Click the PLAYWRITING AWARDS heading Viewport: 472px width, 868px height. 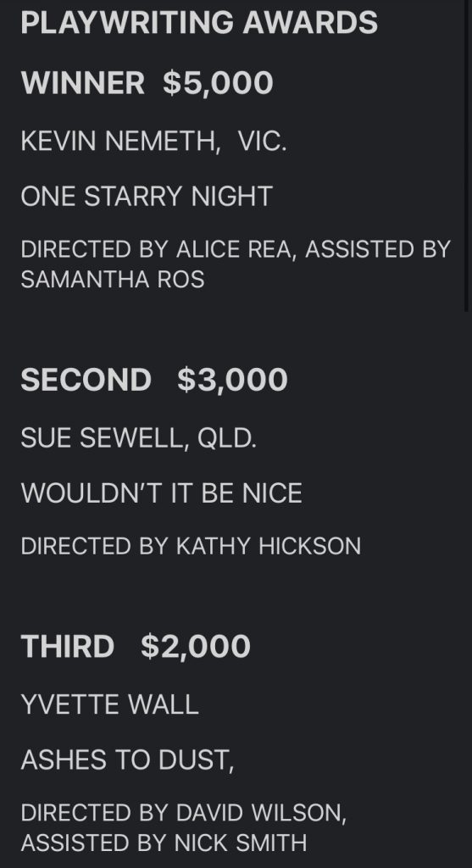pyautogui.click(x=199, y=23)
